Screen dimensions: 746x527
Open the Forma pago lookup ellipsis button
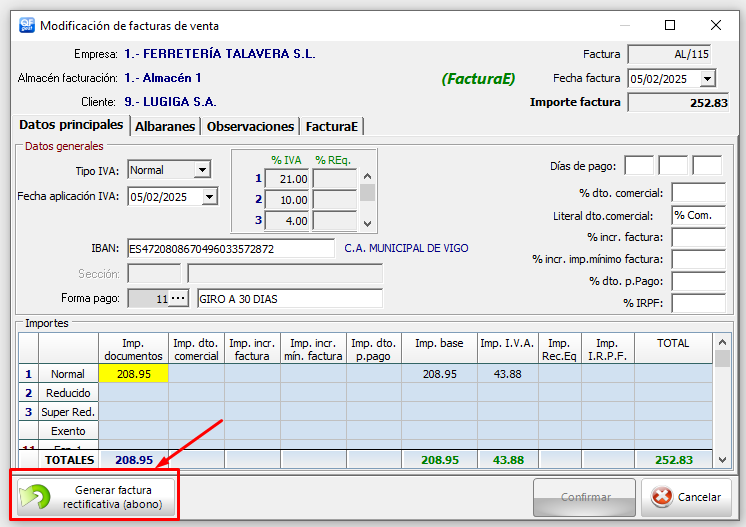click(x=178, y=299)
